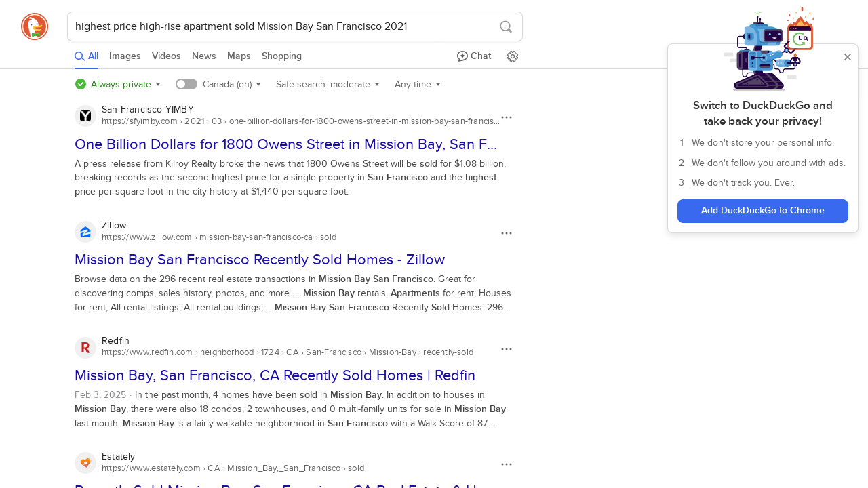Close the DuckDuckGo privacy promo popup
Image resolution: width=868 pixels, height=488 pixels.
[848, 57]
